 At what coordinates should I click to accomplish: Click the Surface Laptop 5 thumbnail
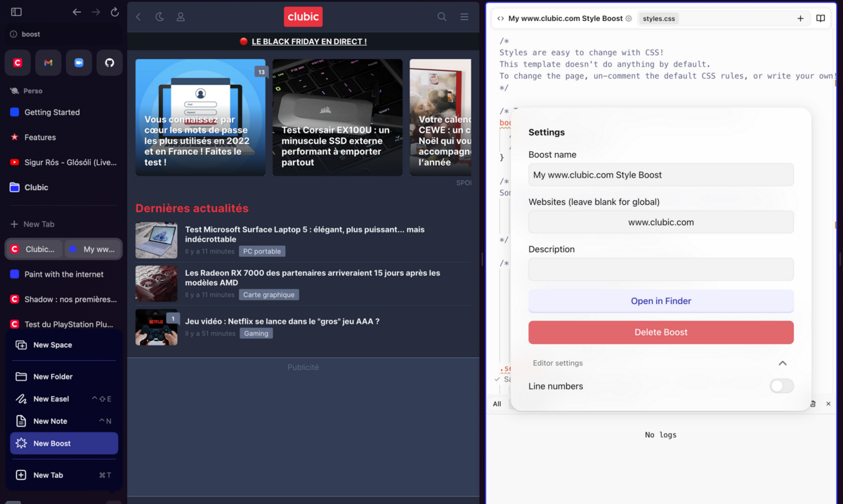point(156,240)
